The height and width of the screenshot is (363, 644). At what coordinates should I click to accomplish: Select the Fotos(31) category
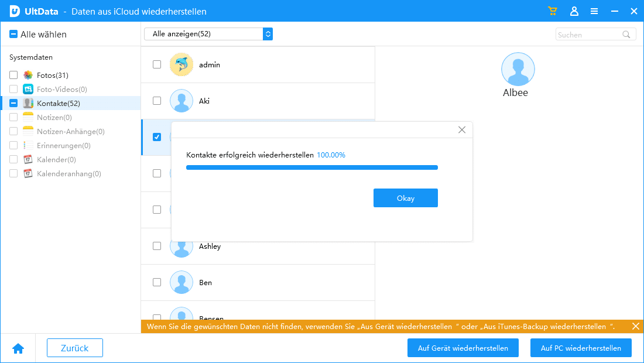coord(53,75)
